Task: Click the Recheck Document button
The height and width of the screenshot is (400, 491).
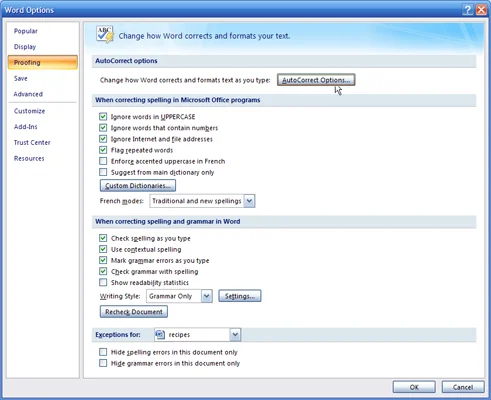Action: [x=134, y=312]
